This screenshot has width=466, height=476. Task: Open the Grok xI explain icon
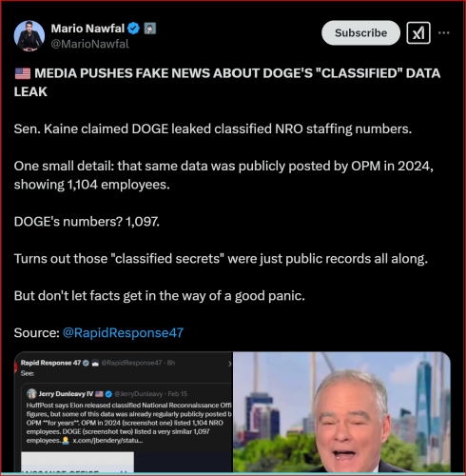pos(418,32)
